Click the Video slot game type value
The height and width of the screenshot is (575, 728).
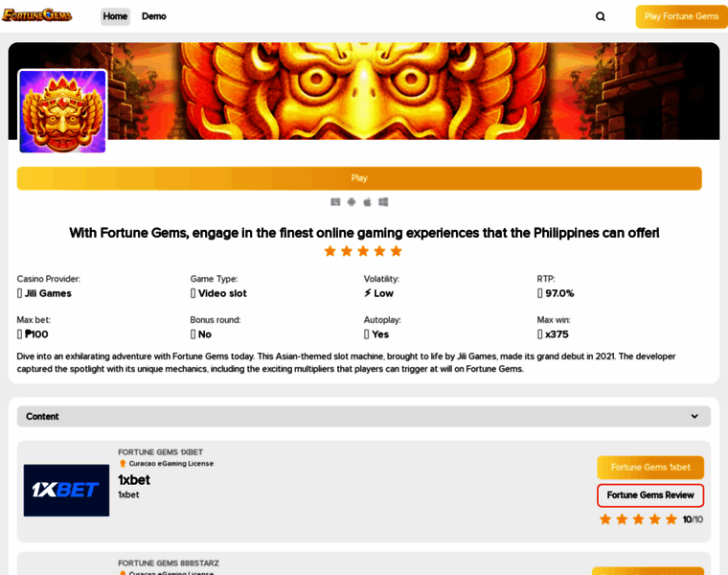[x=222, y=293]
